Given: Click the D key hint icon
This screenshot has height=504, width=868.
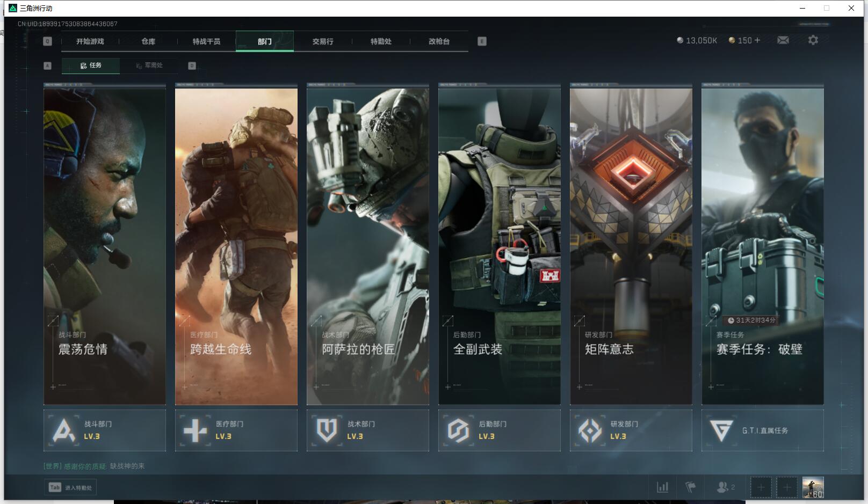Looking at the screenshot, I should coord(192,65).
